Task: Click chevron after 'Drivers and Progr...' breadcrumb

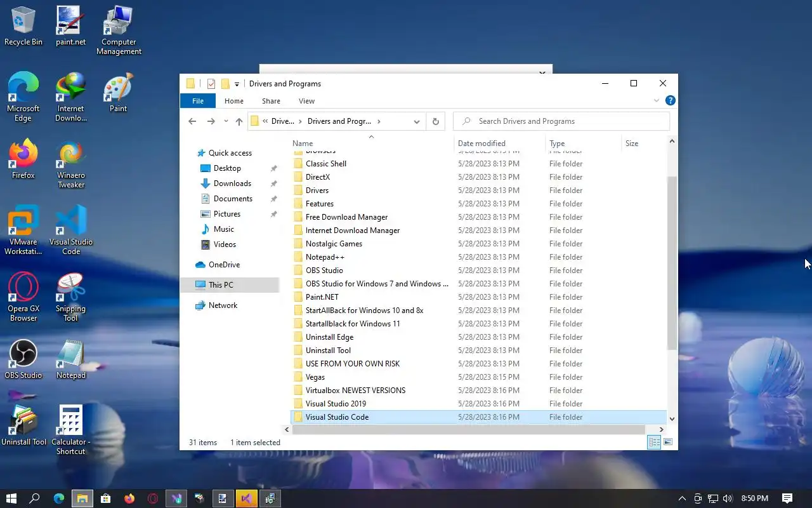Action: point(379,121)
